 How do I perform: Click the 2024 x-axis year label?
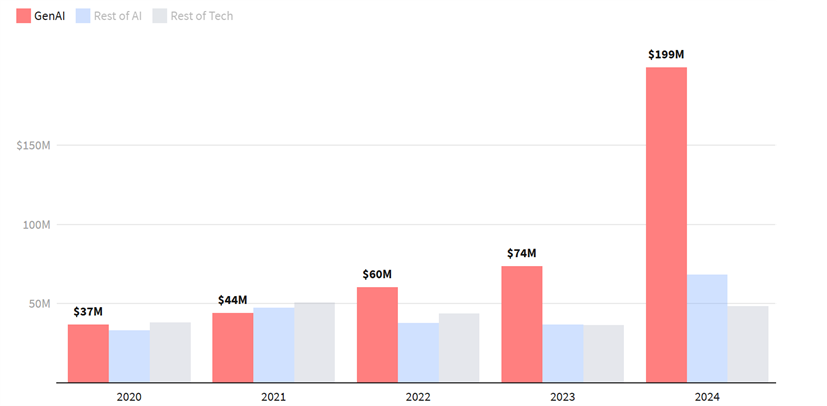707,397
